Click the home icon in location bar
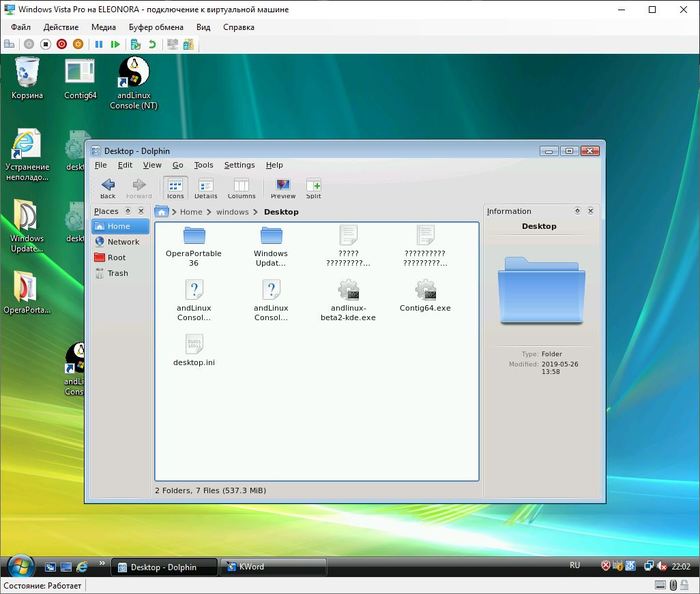This screenshot has width=700, height=594. click(161, 212)
